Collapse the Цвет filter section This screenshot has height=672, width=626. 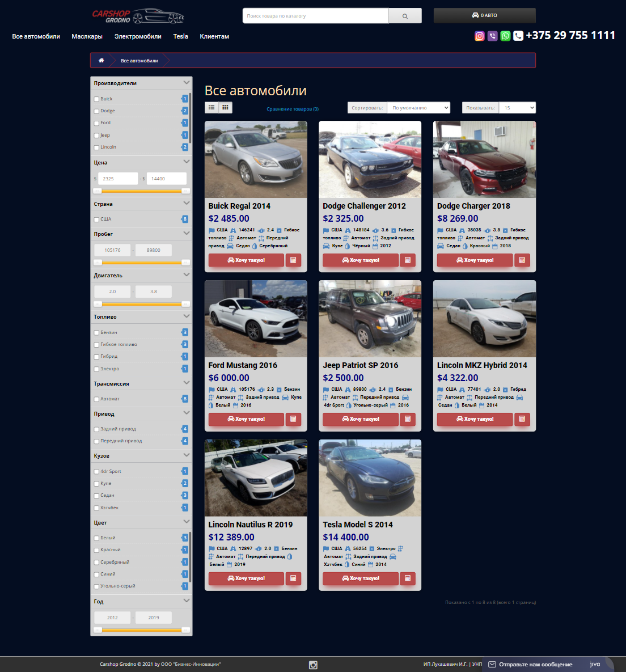187,522
